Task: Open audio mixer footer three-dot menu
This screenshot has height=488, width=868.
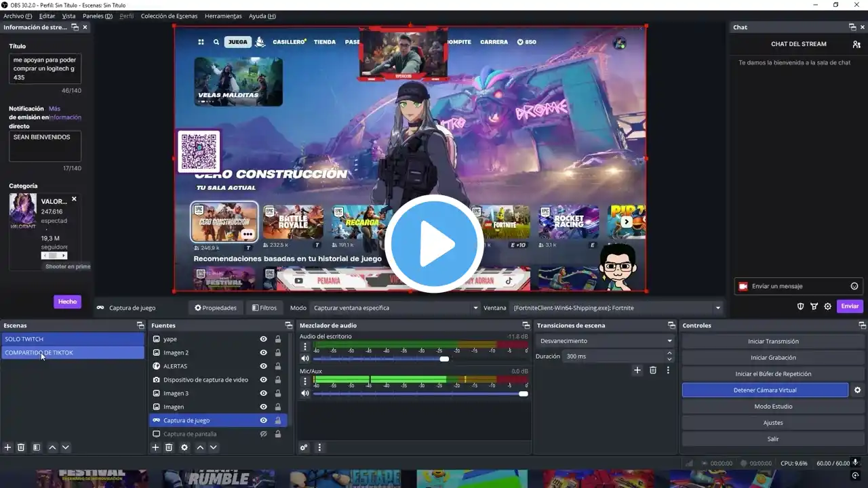Action: tap(319, 447)
